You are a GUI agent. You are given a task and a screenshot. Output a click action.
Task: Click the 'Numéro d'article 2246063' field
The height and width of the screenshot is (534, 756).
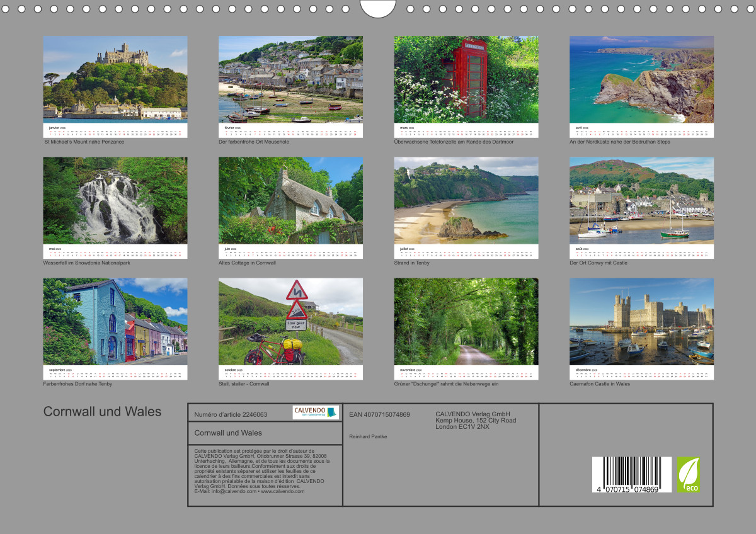point(231,415)
